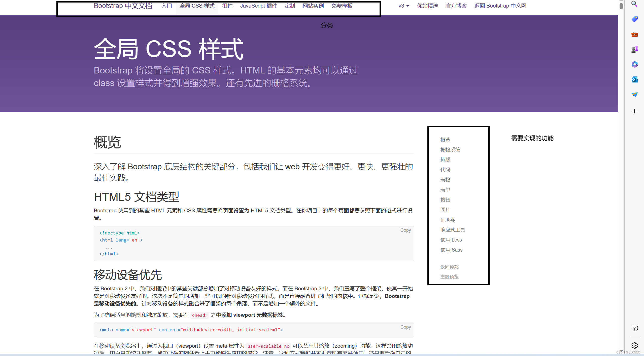Click the inline <head> code tag
This screenshot has height=356, width=644.
(200, 315)
